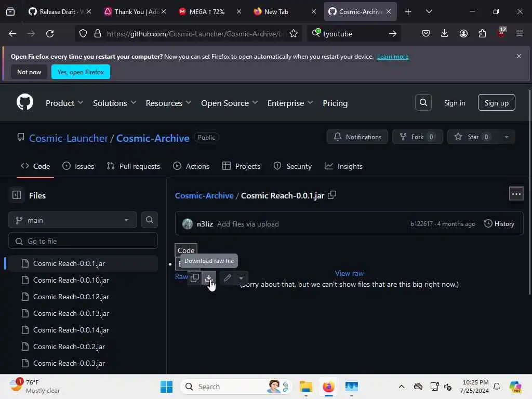The width and height of the screenshot is (532, 399).
Task: Copy file path icon next to filename
Action: [332, 195]
